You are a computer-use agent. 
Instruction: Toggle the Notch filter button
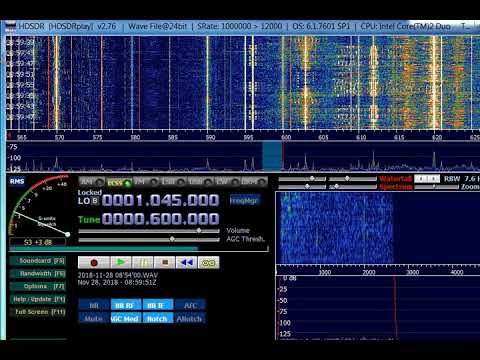click(x=157, y=318)
